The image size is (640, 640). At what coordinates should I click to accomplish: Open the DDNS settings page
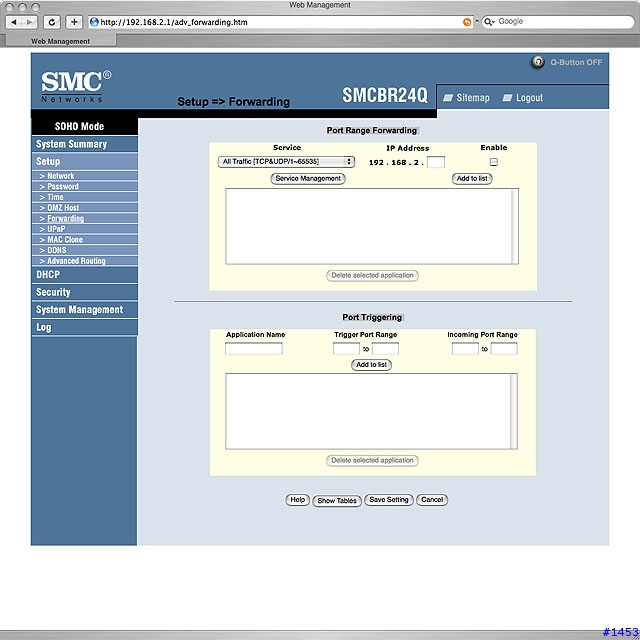point(57,250)
